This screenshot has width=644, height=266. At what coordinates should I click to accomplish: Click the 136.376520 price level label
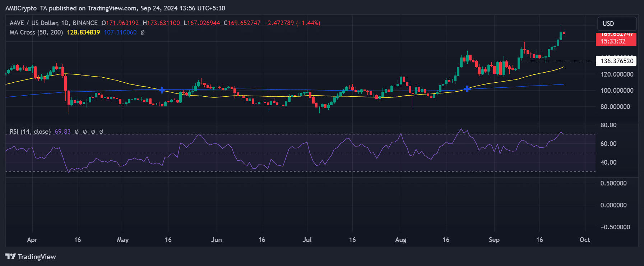pos(616,61)
